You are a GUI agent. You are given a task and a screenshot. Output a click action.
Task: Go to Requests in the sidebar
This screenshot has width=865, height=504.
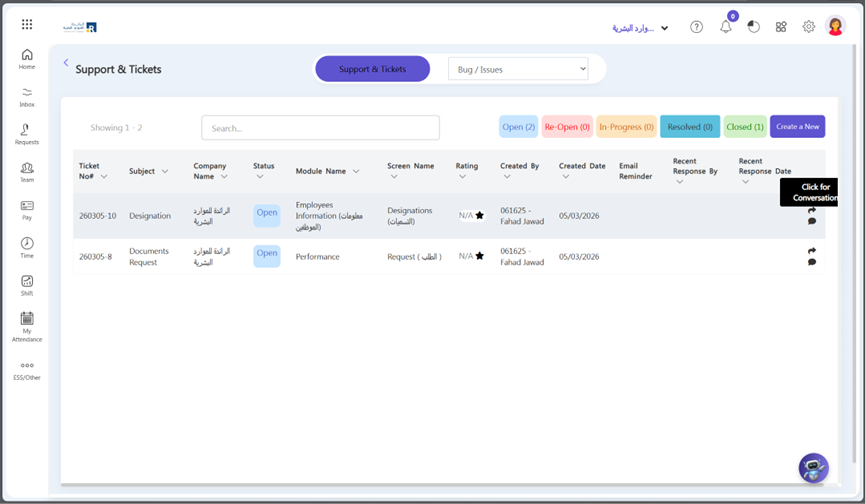pos(27,134)
